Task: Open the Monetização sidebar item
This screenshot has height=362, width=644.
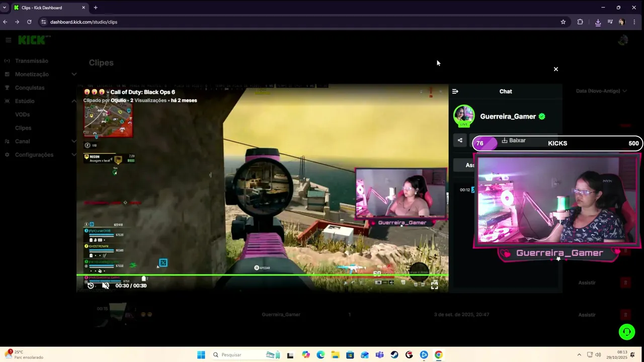Action: point(32,74)
